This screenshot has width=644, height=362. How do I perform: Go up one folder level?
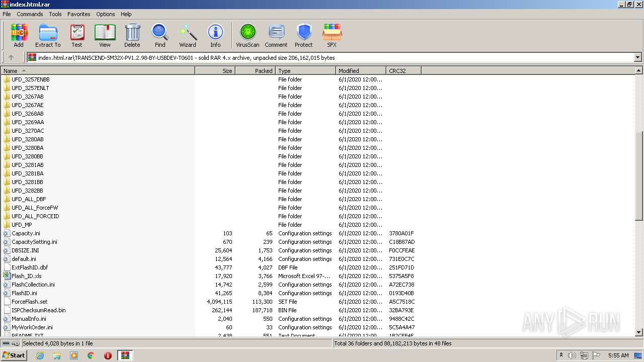11,57
